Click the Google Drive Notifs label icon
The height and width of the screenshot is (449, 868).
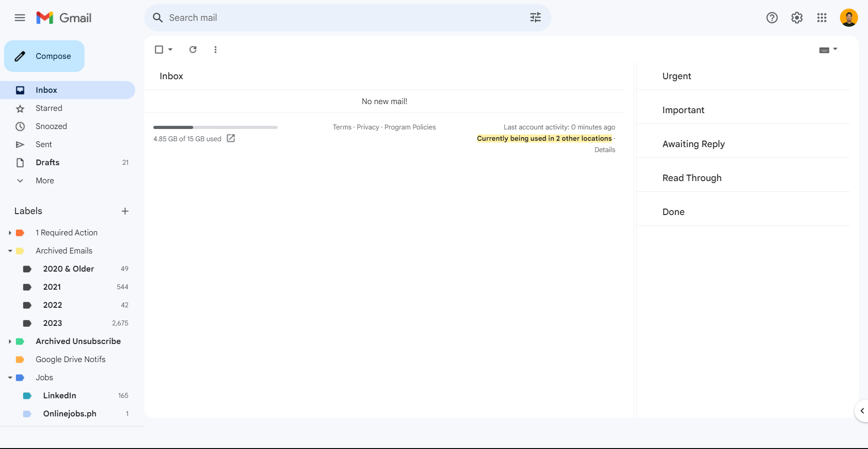[x=20, y=359]
